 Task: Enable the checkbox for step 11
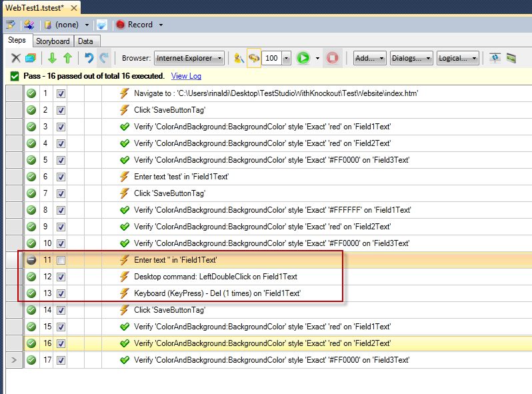(61, 260)
